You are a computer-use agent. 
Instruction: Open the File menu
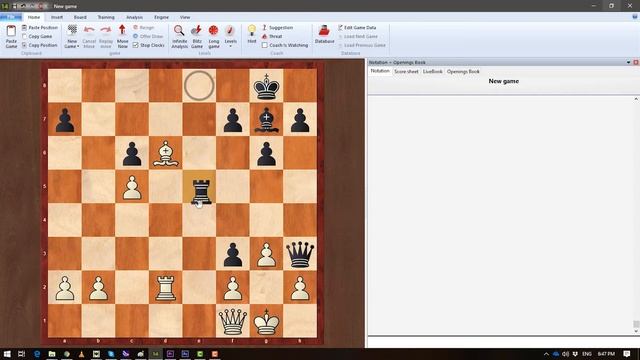pyautogui.click(x=11, y=17)
